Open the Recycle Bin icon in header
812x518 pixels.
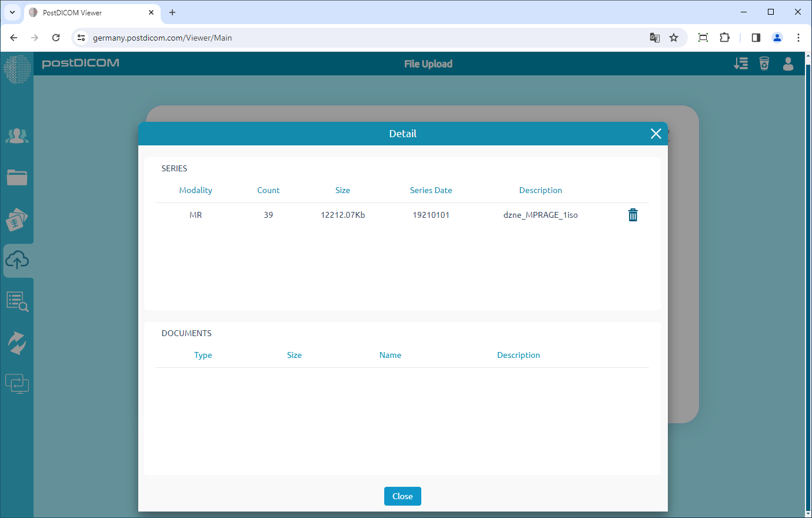pyautogui.click(x=764, y=63)
